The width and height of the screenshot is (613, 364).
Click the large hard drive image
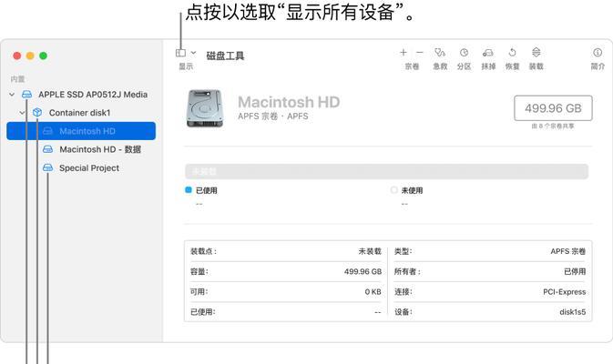tap(205, 108)
